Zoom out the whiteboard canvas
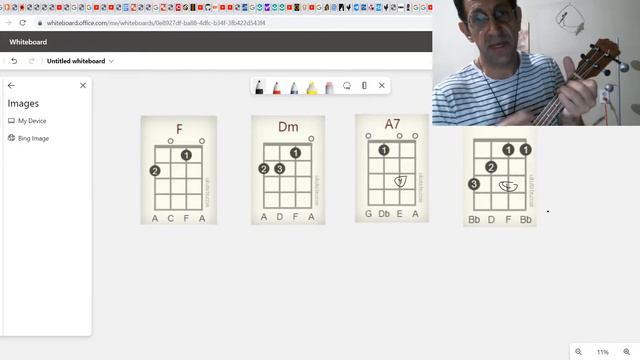This screenshot has height=360, width=640. (x=578, y=352)
